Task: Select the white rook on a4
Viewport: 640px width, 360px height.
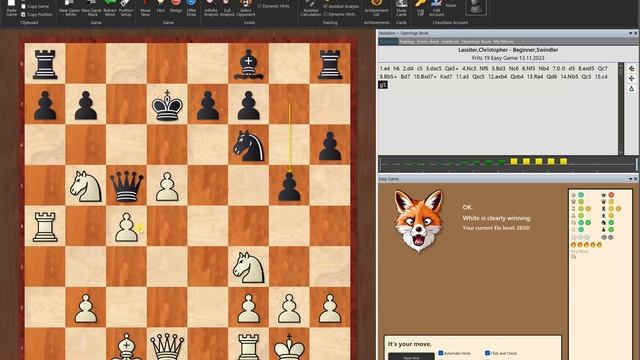Action: (45, 226)
